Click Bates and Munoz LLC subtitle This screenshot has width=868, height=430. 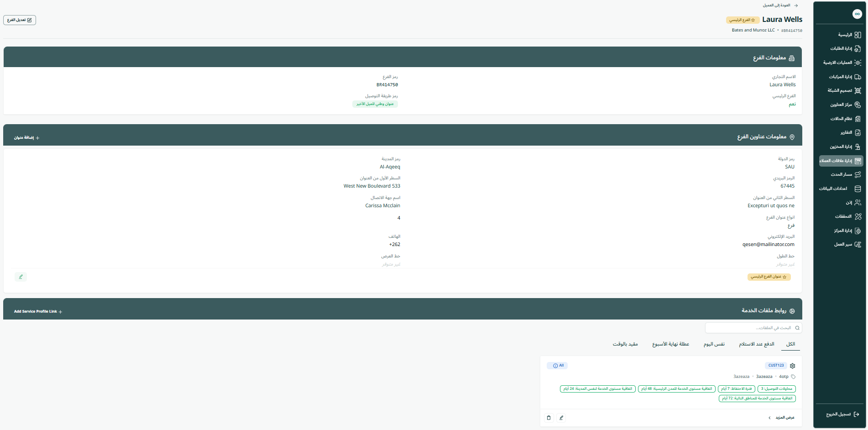click(753, 30)
